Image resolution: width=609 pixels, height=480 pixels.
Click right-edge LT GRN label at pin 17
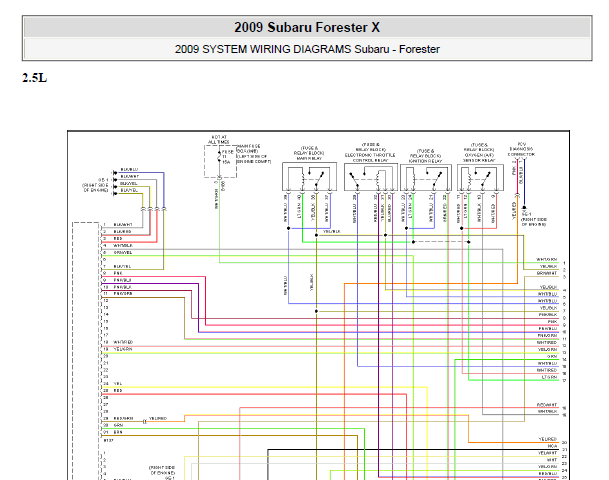click(x=549, y=377)
